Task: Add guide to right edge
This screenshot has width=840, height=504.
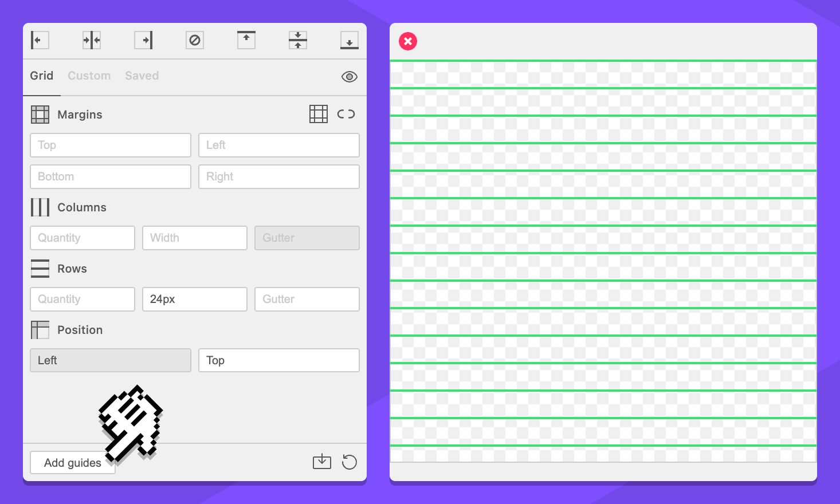Action: pos(143,40)
